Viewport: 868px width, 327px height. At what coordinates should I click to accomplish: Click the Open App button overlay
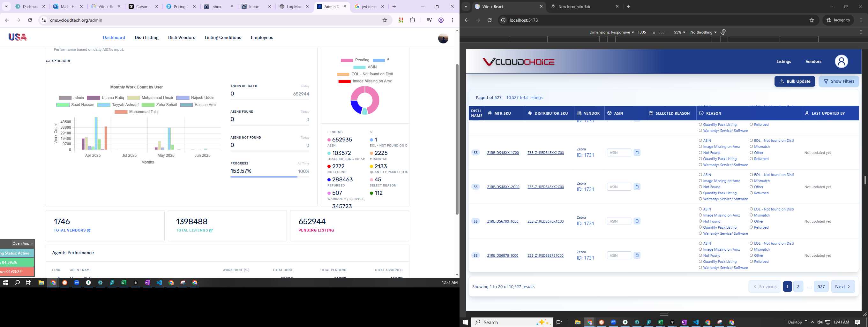coord(23,243)
